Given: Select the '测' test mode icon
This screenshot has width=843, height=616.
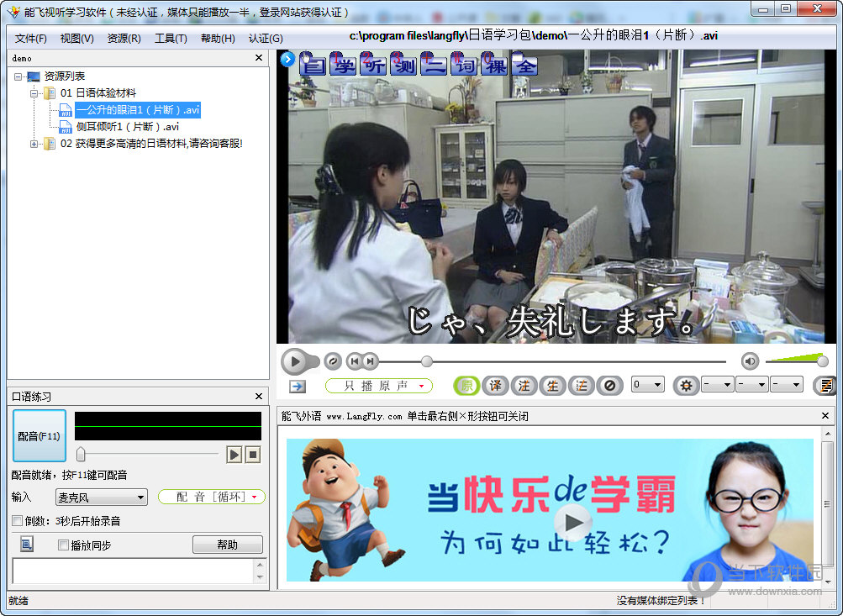Looking at the screenshot, I should [x=403, y=65].
